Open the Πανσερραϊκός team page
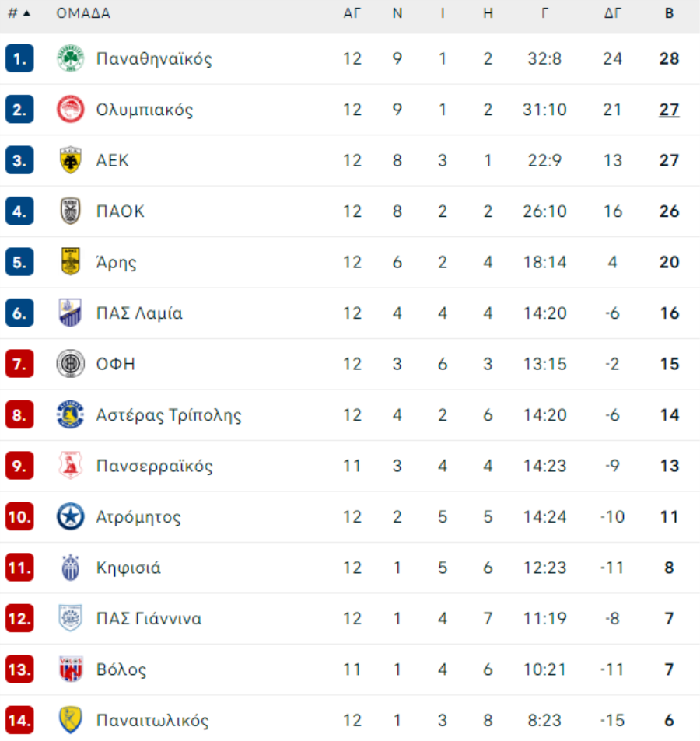This screenshot has height=741, width=700. click(154, 466)
